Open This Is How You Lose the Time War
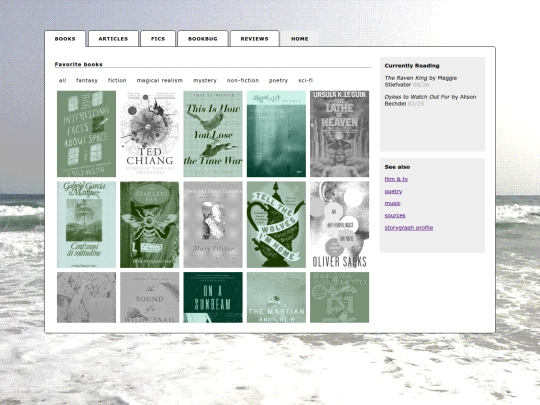The height and width of the screenshot is (405, 540). (213, 134)
